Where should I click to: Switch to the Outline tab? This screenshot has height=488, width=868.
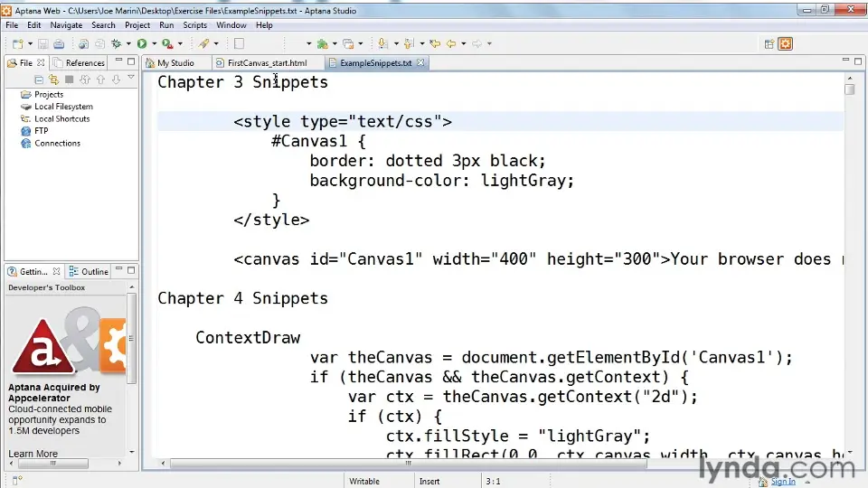coord(89,272)
